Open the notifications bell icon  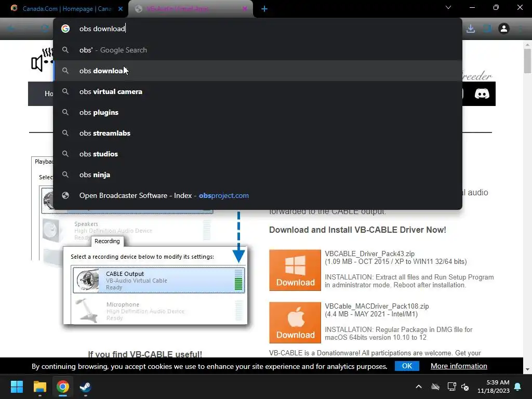[517, 387]
